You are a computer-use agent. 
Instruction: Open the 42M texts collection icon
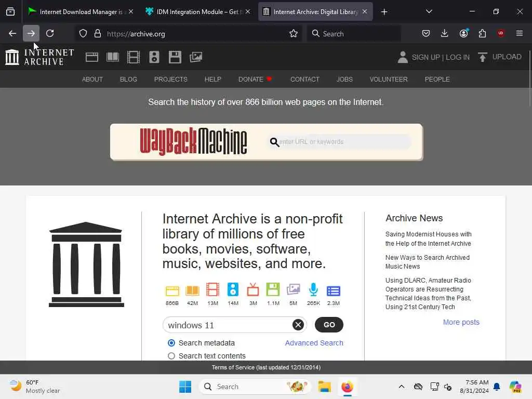pyautogui.click(x=192, y=291)
